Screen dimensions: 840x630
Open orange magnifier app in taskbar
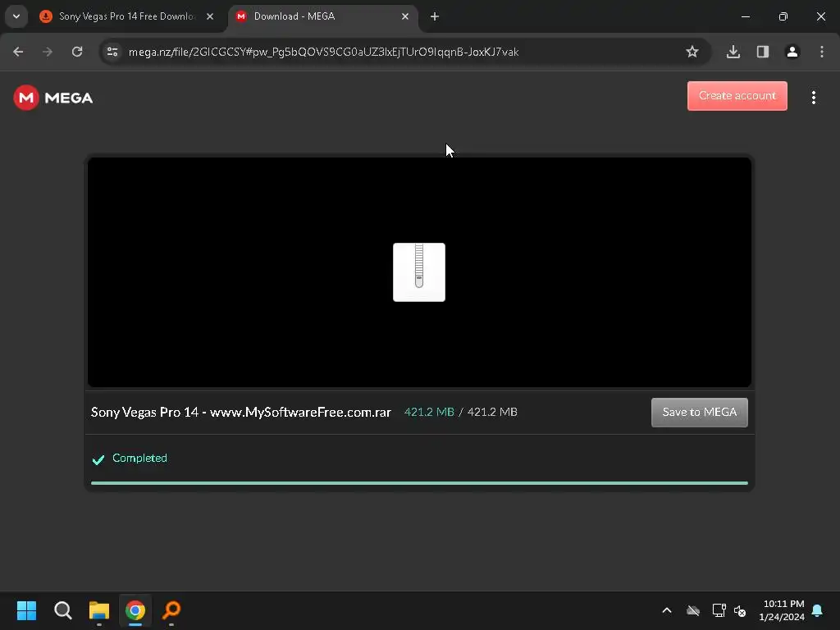tap(171, 610)
